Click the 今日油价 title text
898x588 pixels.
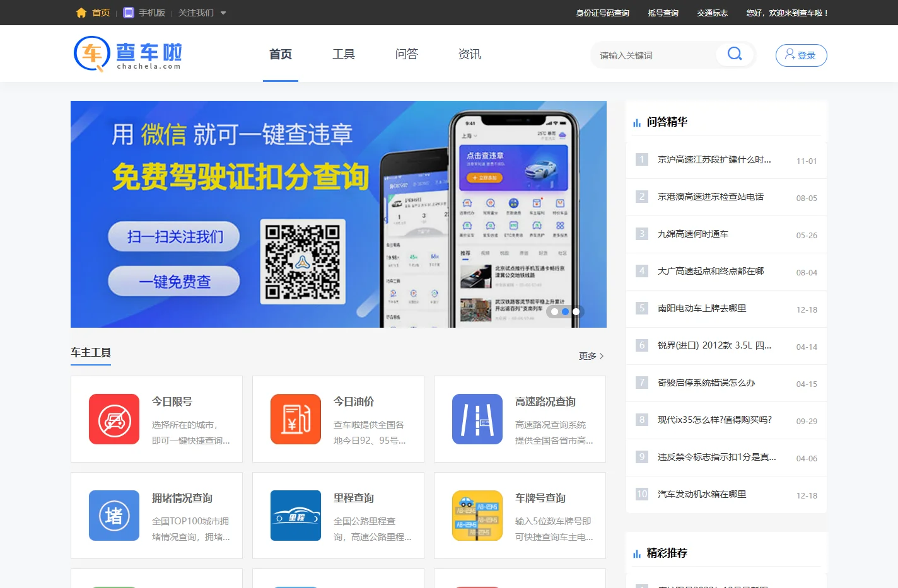354,401
